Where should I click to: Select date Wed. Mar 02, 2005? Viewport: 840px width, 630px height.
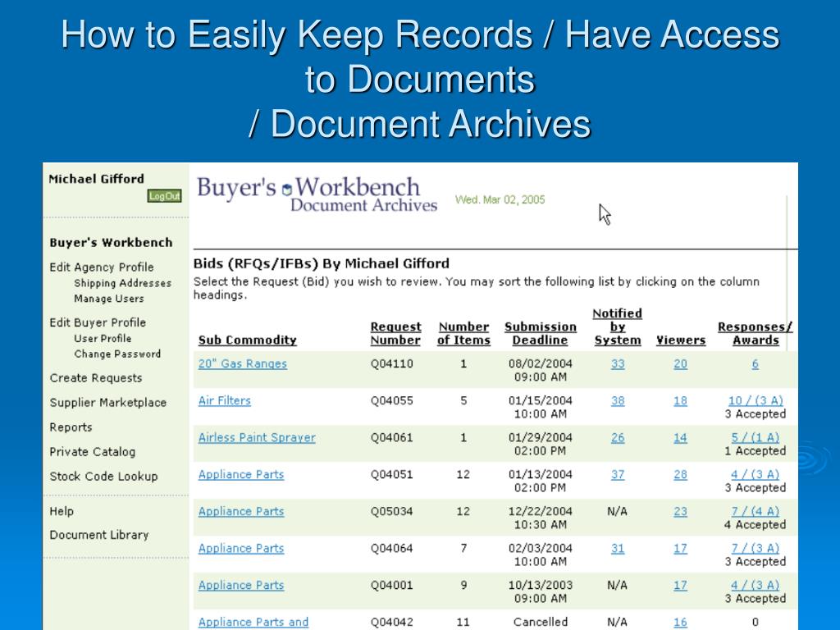coord(500,200)
